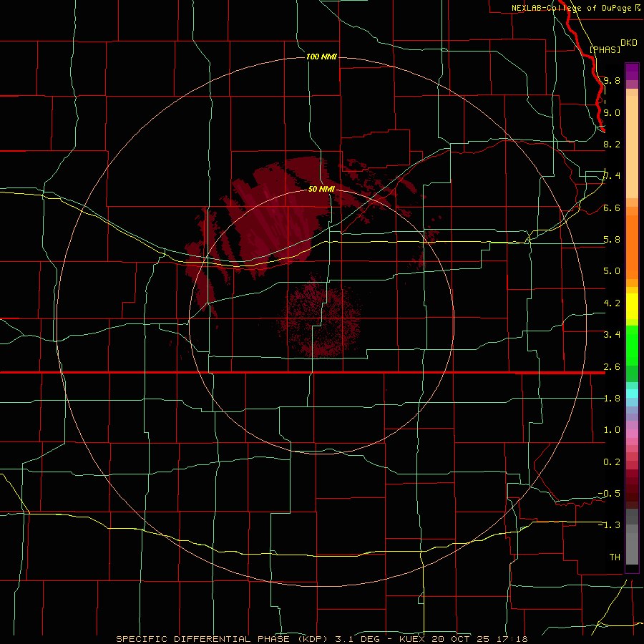Click the 5.8 scale value

[x=612, y=240]
